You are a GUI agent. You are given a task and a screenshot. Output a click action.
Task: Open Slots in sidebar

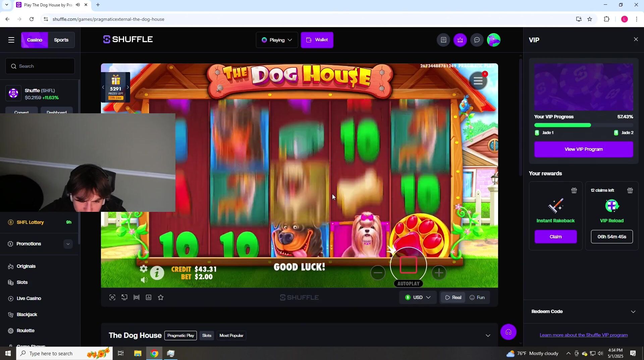coord(22,282)
